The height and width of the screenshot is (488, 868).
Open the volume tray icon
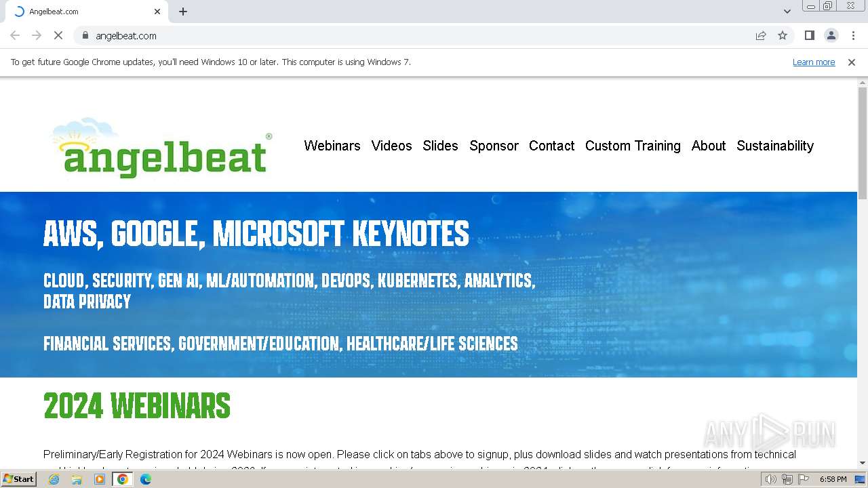[x=770, y=479]
